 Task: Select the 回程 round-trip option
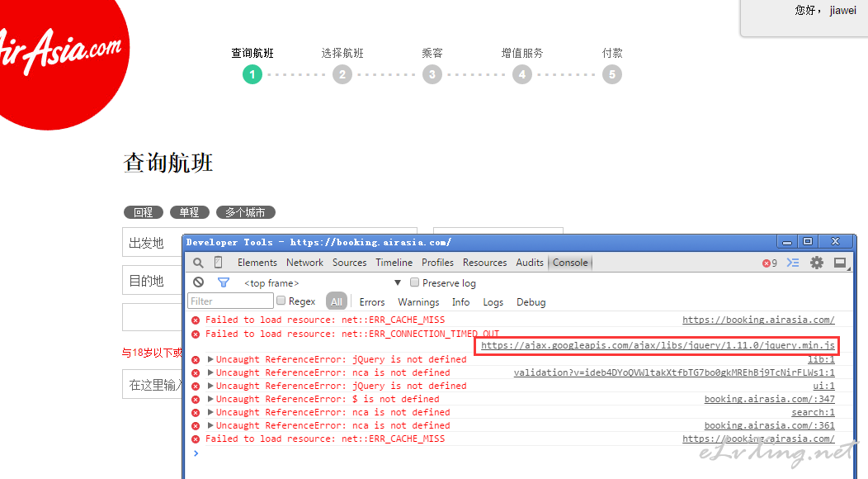(x=144, y=212)
